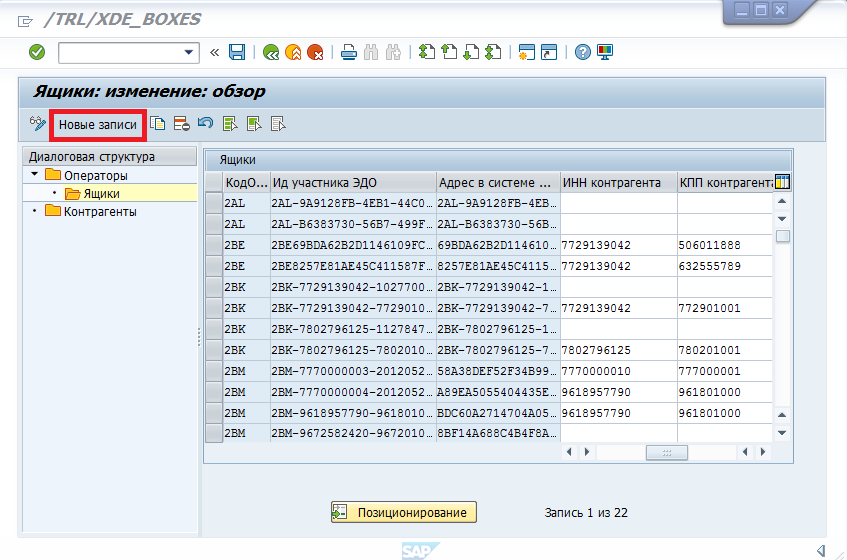This screenshot has height=560, width=847.
Task: Click the orange Exit icon
Action: point(293,52)
